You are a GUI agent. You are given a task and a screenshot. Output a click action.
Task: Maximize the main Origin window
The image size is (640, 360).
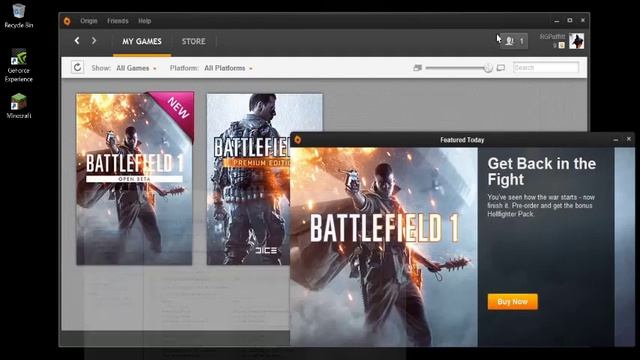click(x=570, y=20)
